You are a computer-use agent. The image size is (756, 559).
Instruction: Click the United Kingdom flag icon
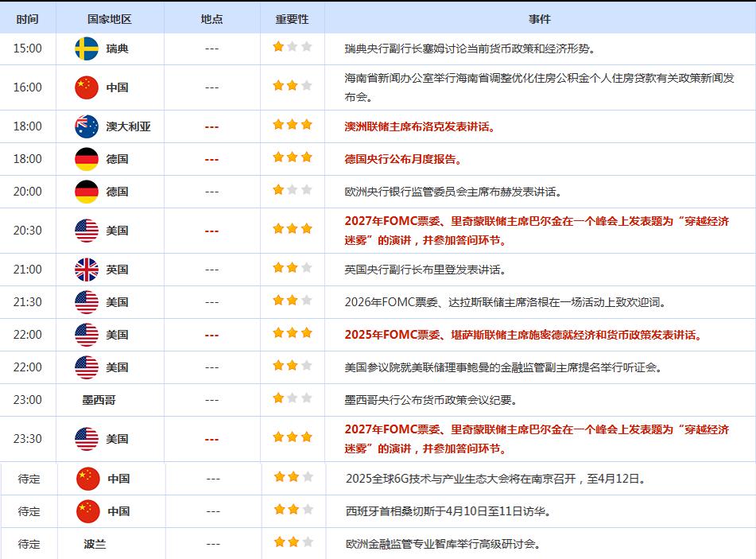tap(87, 270)
